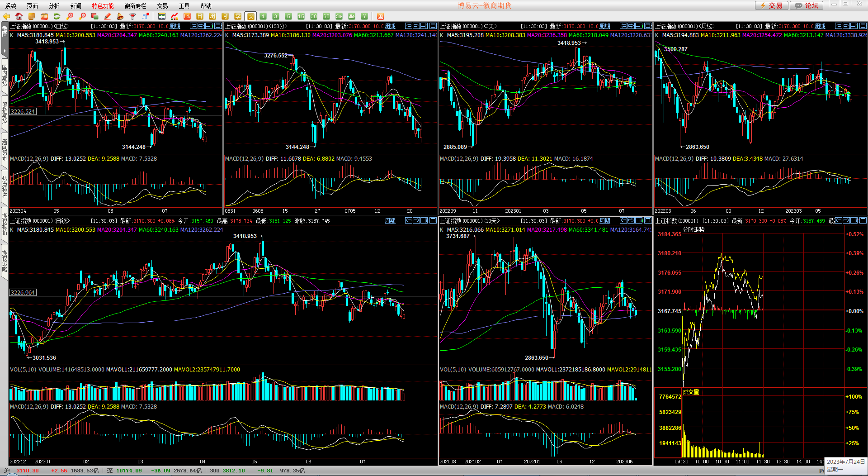Select the 60-minute period icon

pos(326,16)
